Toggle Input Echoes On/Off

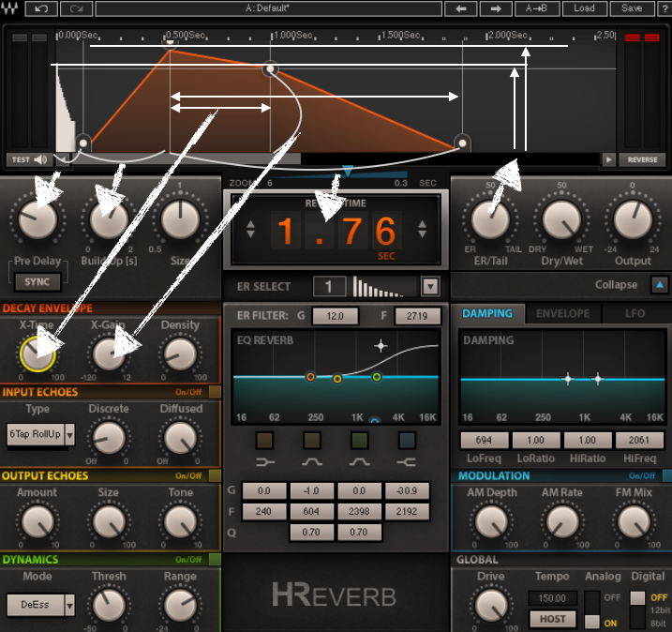click(215, 392)
